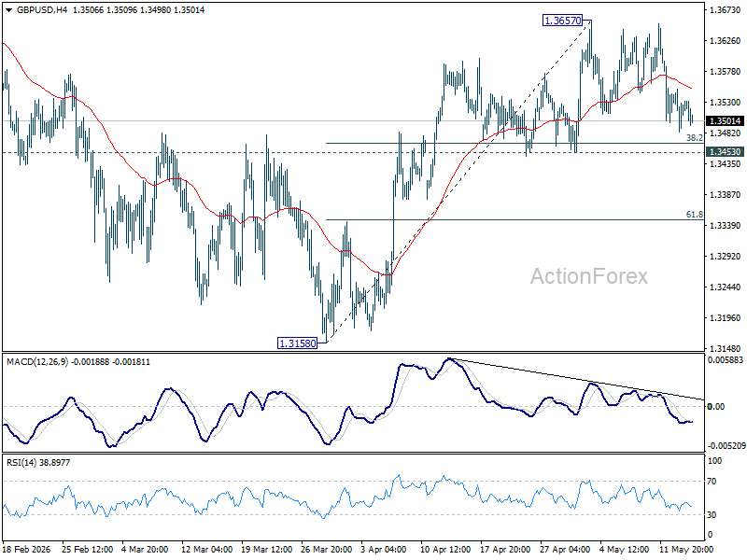Click the 1.32920 price scale value

(726, 256)
